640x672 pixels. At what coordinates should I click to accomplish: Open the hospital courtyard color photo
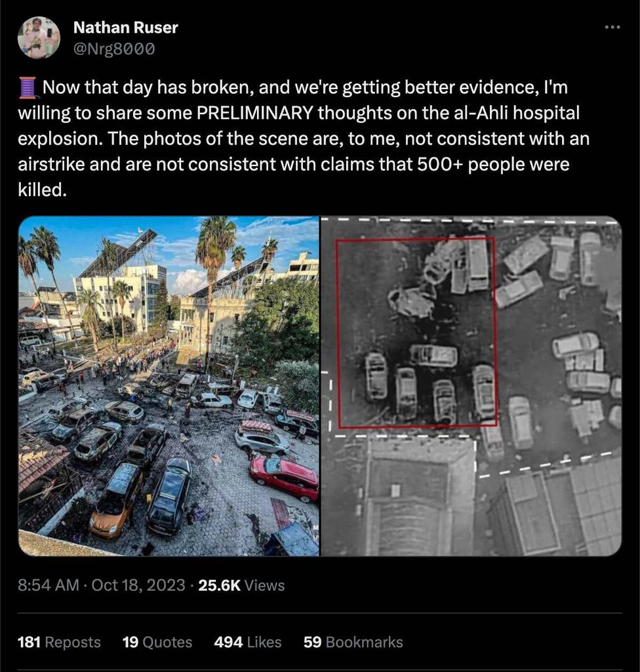point(169,386)
